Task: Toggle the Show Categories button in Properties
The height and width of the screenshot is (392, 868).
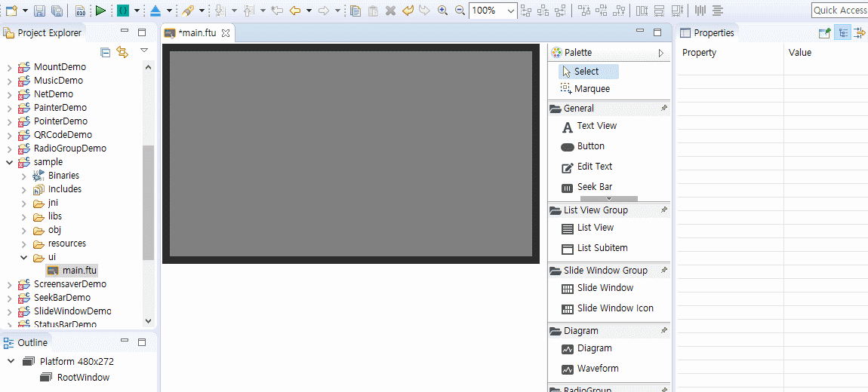Action: (843, 32)
